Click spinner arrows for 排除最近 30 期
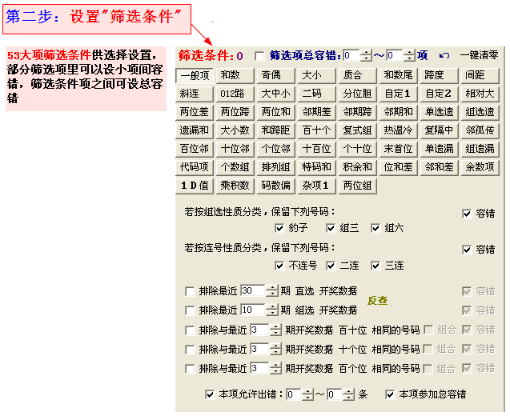 coord(272,291)
